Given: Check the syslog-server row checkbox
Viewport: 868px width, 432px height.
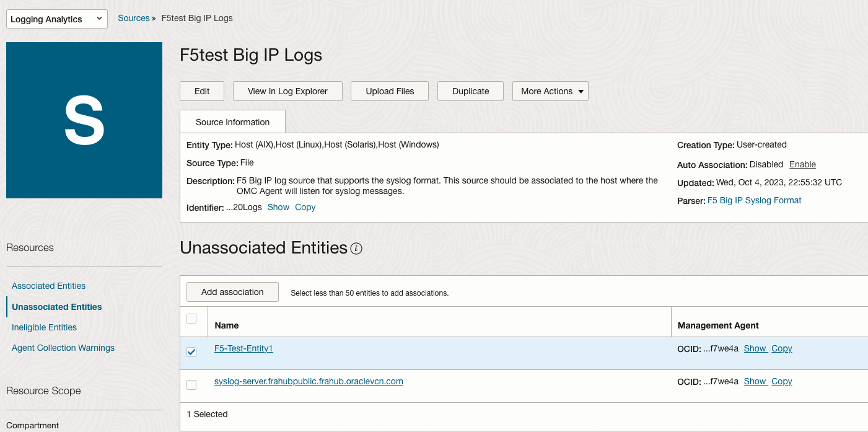Looking at the screenshot, I should [191, 385].
